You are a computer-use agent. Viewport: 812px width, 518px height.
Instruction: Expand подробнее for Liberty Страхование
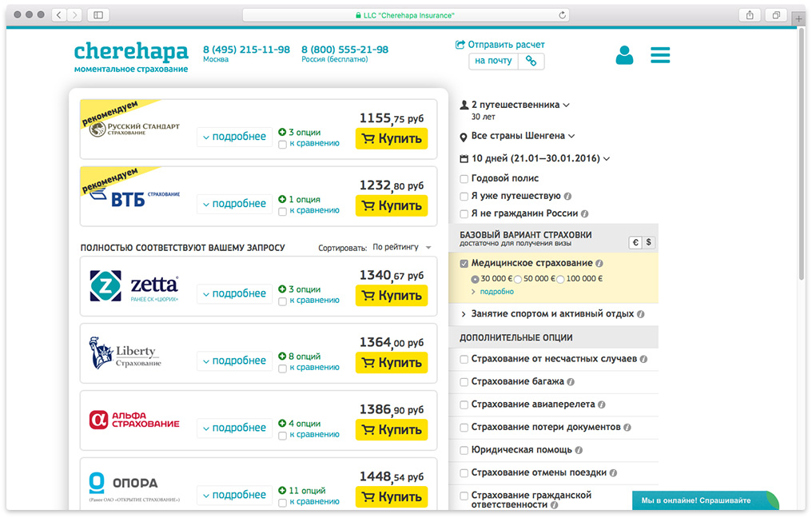click(234, 361)
